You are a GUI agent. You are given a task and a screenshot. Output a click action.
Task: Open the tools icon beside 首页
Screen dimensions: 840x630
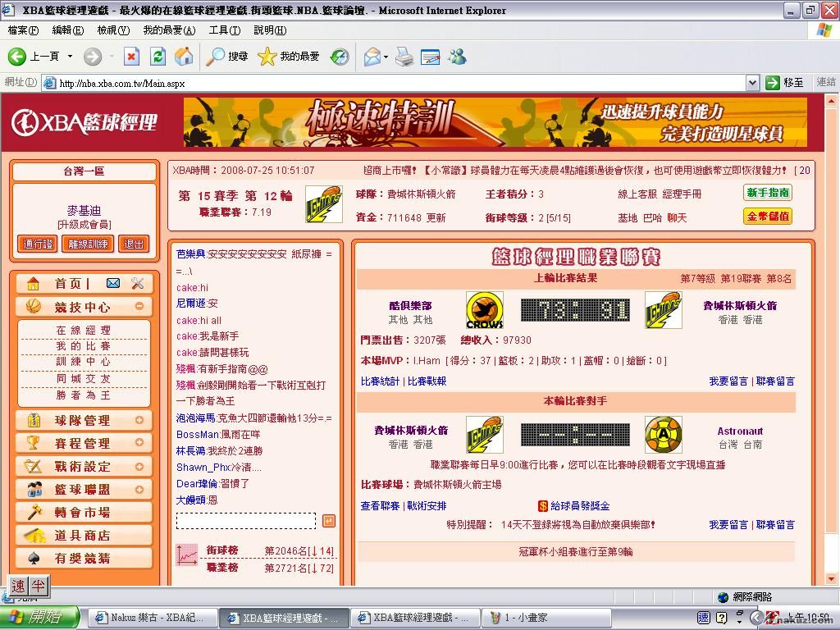tap(137, 283)
